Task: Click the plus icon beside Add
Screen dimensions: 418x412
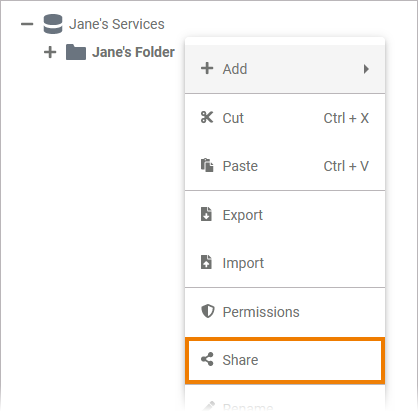Action: point(207,68)
